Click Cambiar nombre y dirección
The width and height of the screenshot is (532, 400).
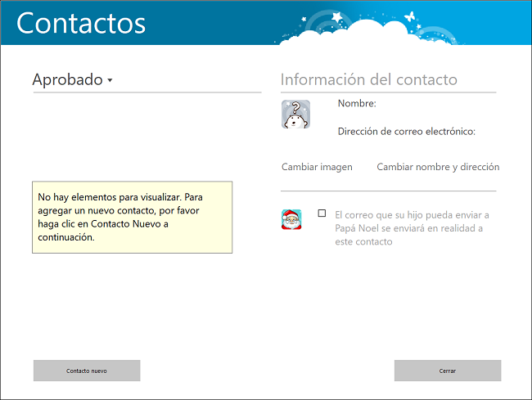click(x=438, y=167)
